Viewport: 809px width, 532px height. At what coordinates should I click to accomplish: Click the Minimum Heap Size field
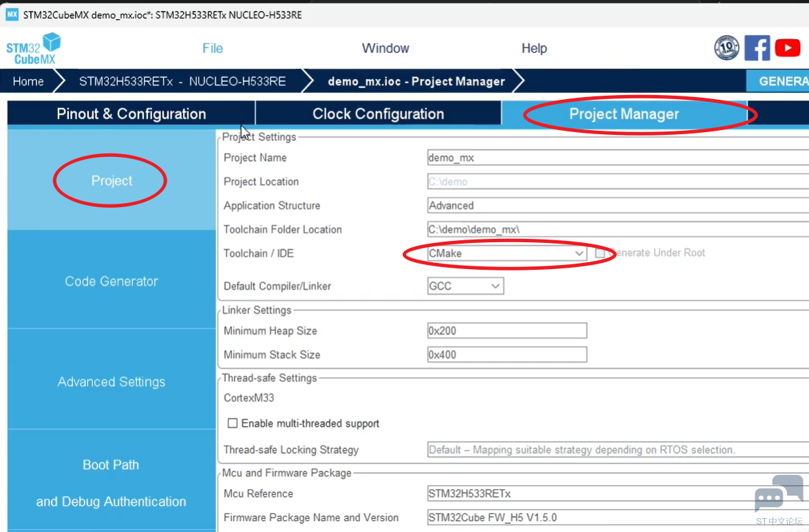507,330
